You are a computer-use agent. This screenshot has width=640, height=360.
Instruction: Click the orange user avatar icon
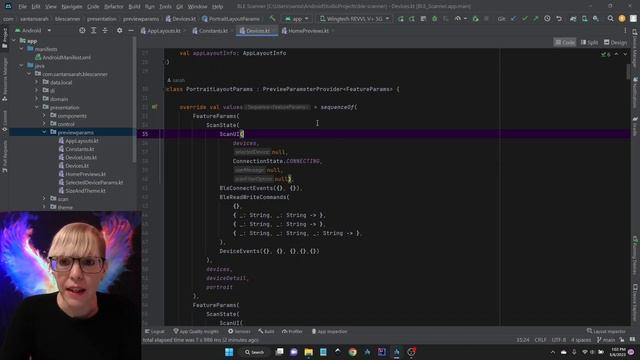tap(622, 19)
